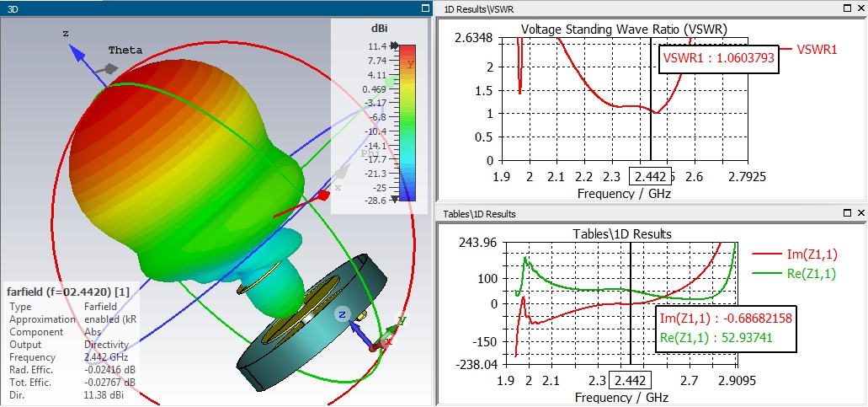Click the Output Directivity value
The width and height of the screenshot is (868, 407).
pos(106,345)
